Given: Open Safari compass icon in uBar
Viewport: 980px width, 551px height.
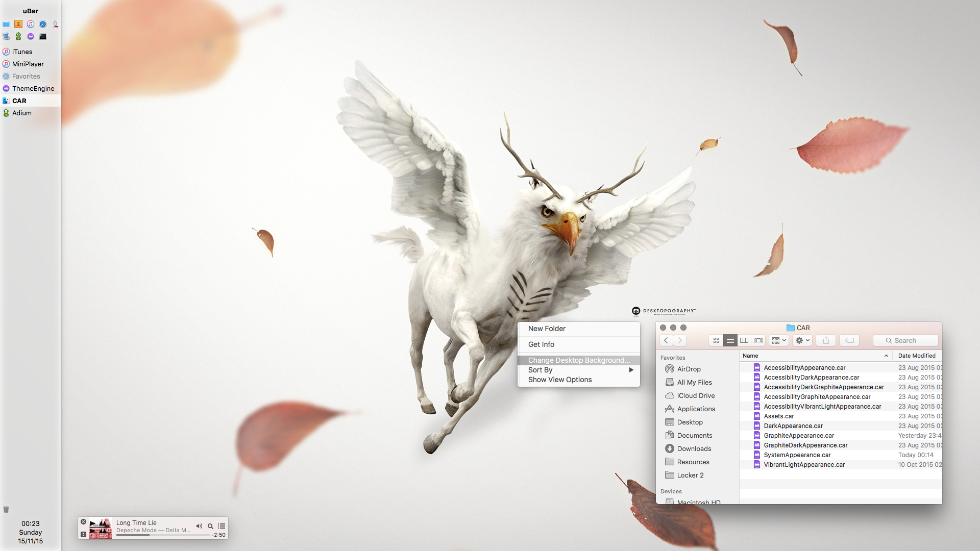Looking at the screenshot, I should pos(43,24).
